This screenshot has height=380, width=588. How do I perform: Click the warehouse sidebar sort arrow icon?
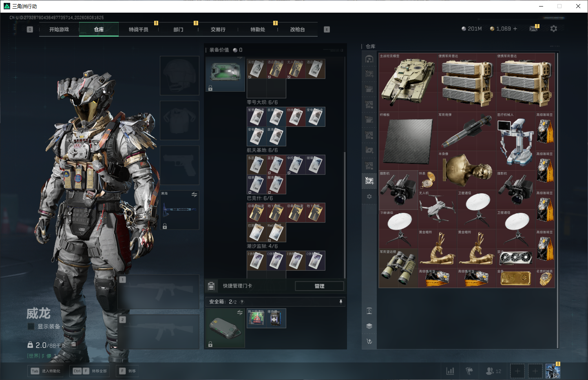pyautogui.click(x=369, y=341)
